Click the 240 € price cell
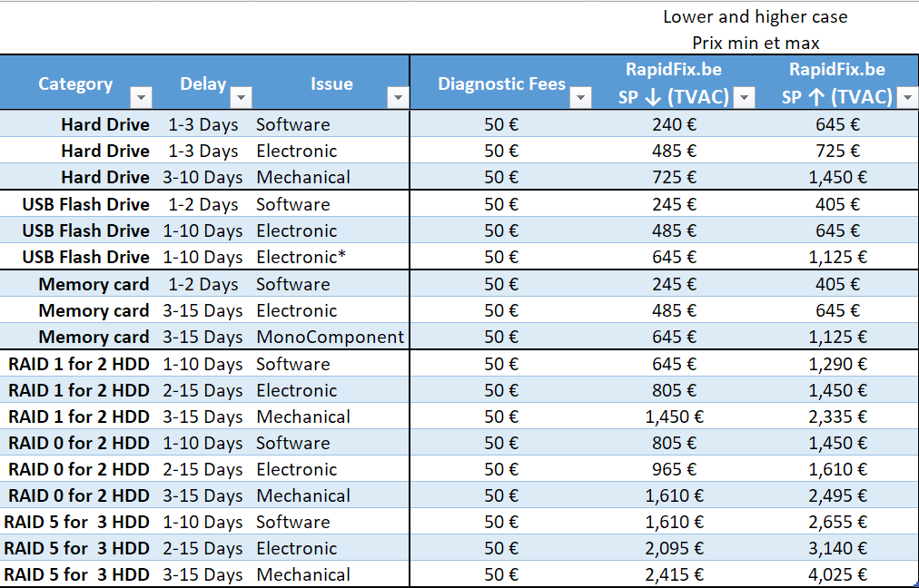Viewport: 919px width, 588px height. [x=674, y=124]
